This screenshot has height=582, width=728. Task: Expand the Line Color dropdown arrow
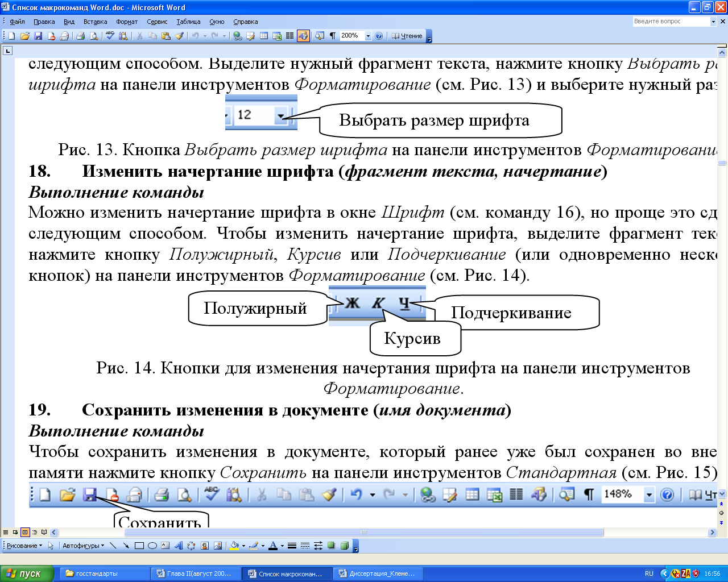263,546
